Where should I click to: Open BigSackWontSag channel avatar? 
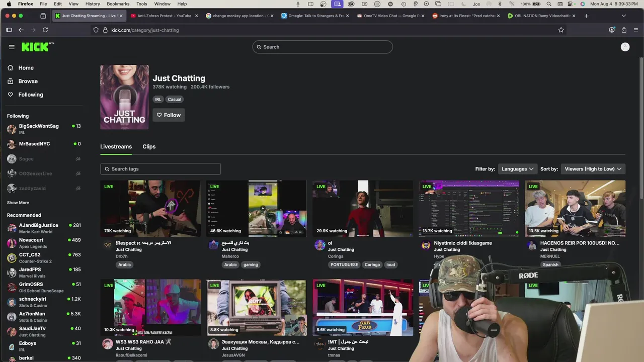(12, 129)
